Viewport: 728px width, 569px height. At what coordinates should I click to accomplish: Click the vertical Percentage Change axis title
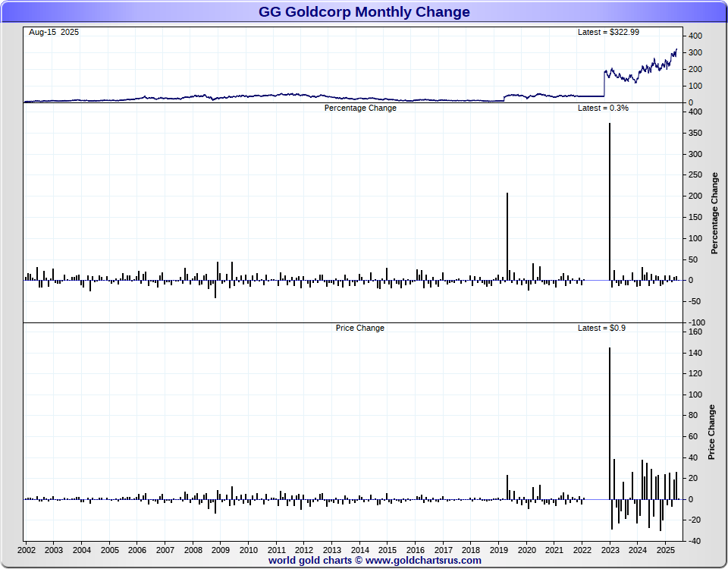[714, 213]
